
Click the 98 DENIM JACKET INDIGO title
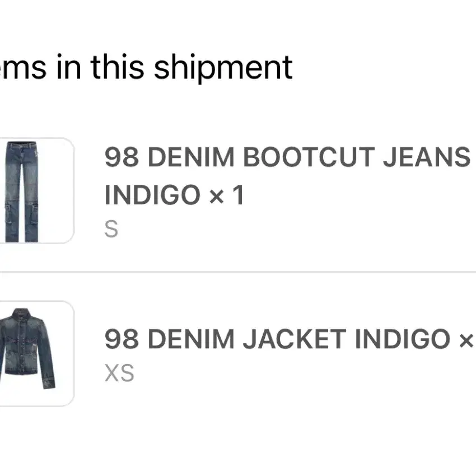[277, 339]
